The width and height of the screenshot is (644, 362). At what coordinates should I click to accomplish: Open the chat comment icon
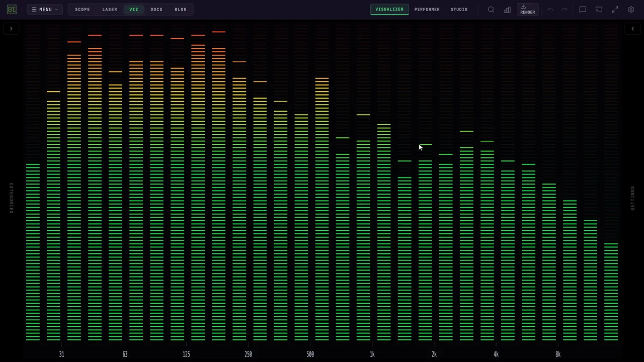[x=583, y=10]
